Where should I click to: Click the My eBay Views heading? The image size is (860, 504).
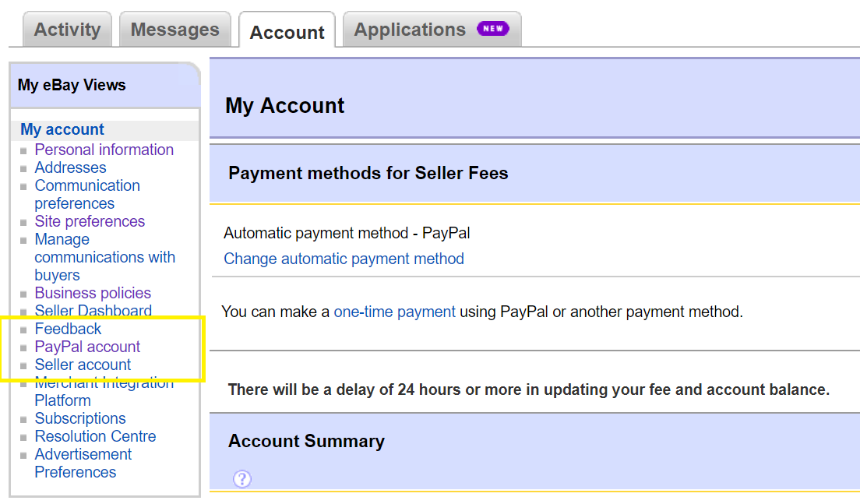point(72,85)
